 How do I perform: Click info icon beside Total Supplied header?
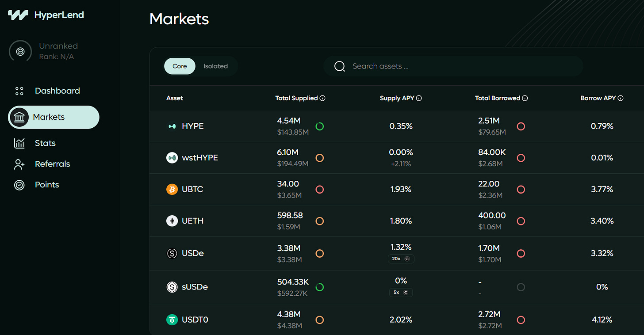(x=322, y=98)
